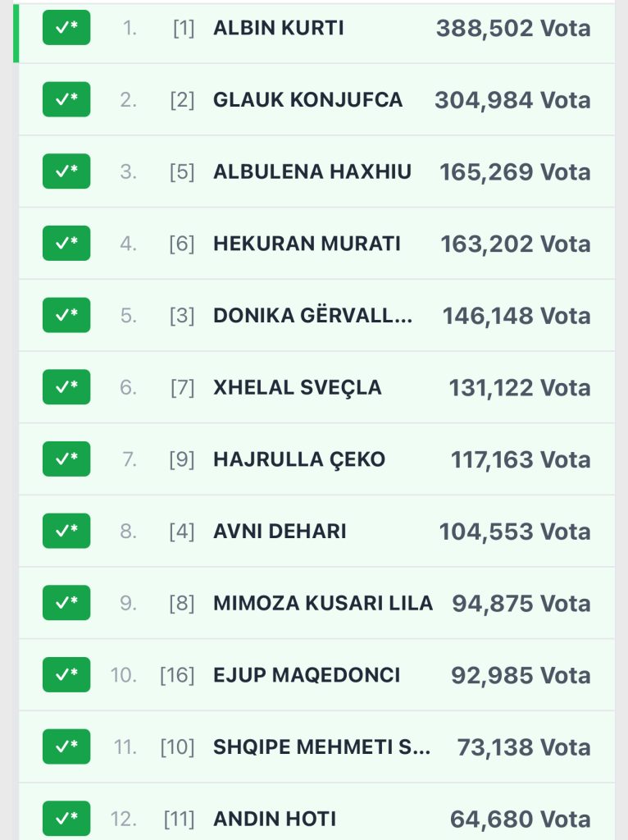The image size is (628, 840).
Task: Select the truncated DONIKA GËRVALL... name
Action: [313, 316]
